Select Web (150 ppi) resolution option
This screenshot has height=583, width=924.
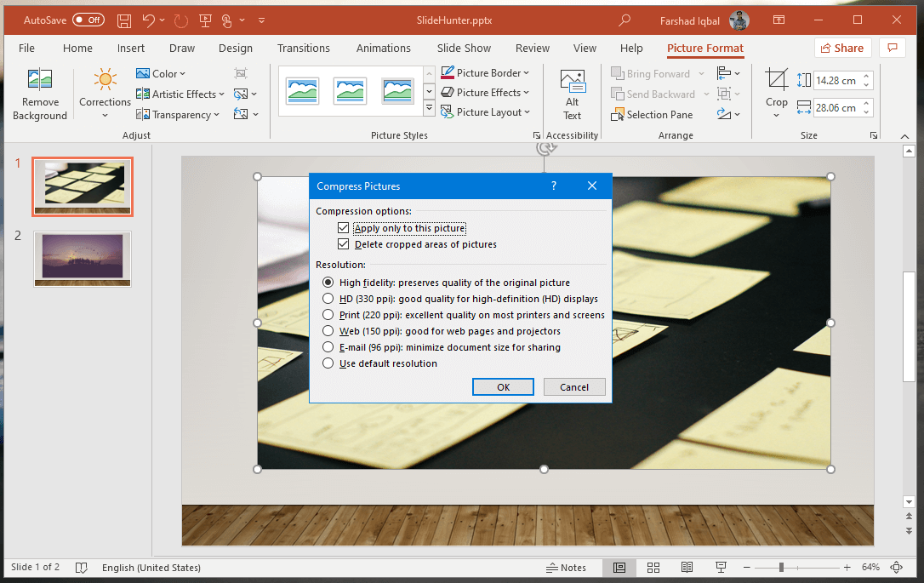click(328, 331)
